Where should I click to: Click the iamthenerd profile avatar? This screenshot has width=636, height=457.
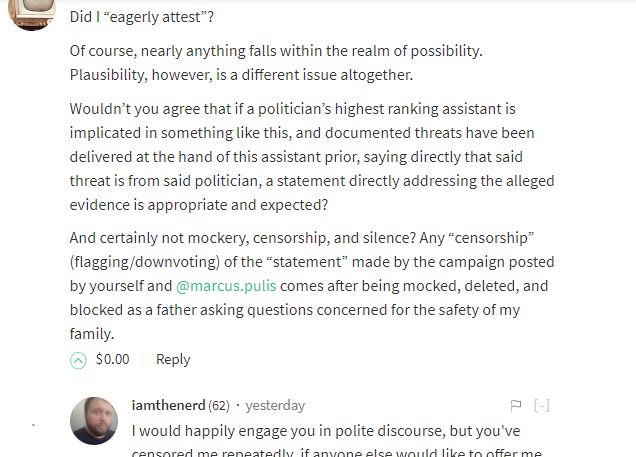coord(94,421)
